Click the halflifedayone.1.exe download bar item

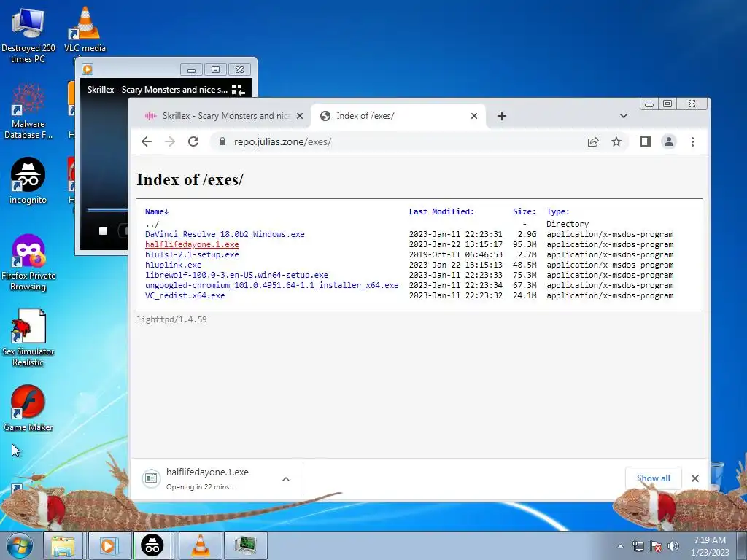(207, 478)
